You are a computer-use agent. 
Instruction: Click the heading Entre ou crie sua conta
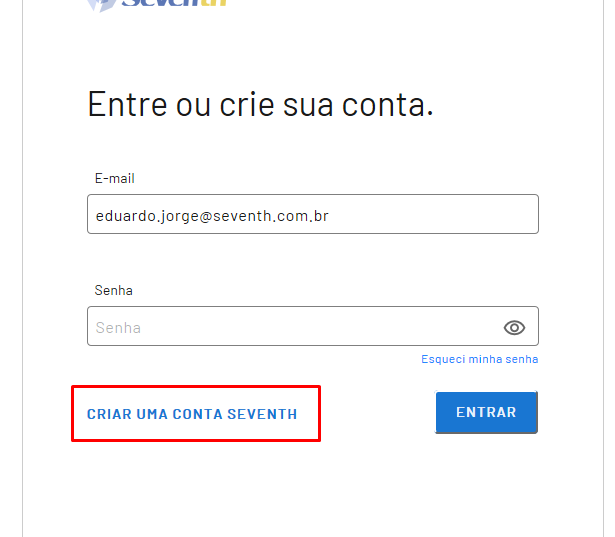click(x=260, y=104)
